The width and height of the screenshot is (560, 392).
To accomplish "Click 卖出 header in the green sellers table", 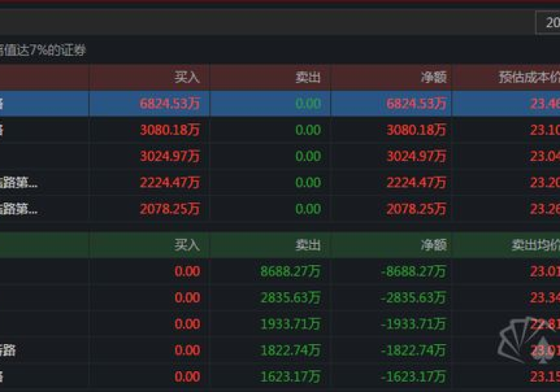I will (307, 245).
